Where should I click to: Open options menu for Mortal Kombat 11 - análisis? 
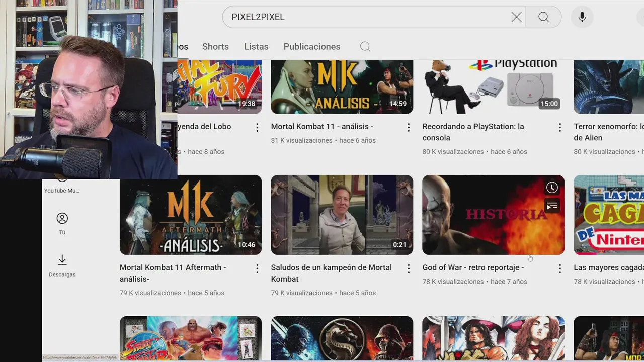409,128
